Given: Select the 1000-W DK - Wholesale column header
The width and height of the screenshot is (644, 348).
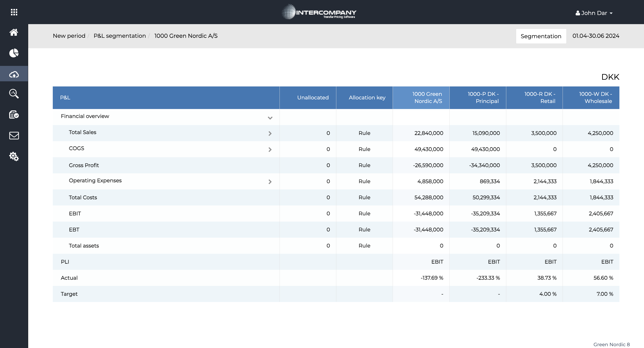Looking at the screenshot, I should point(591,98).
